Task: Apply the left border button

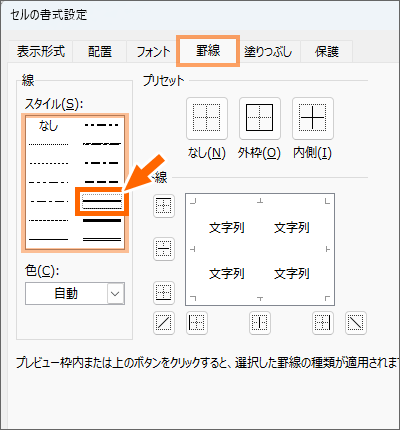Action: [197, 323]
